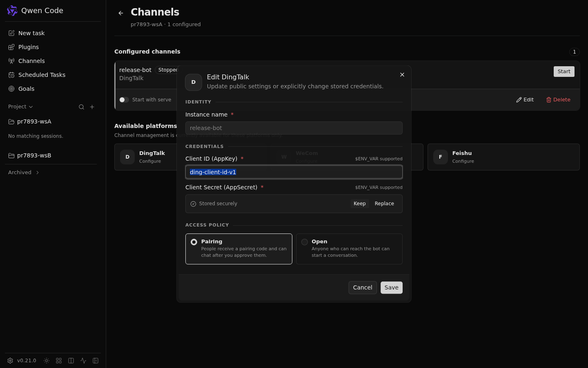The width and height of the screenshot is (588, 368).
Task: Click the Configured channels heading
Action: coord(147,52)
